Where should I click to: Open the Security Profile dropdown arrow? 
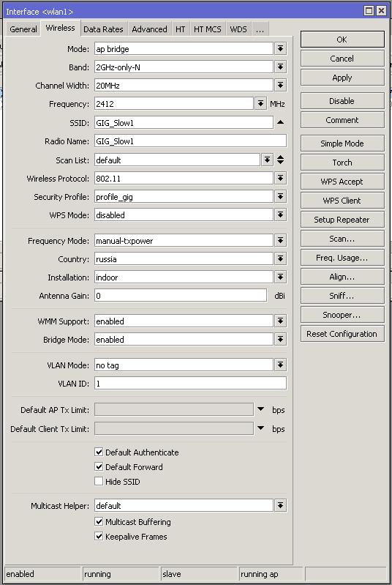[281, 196]
